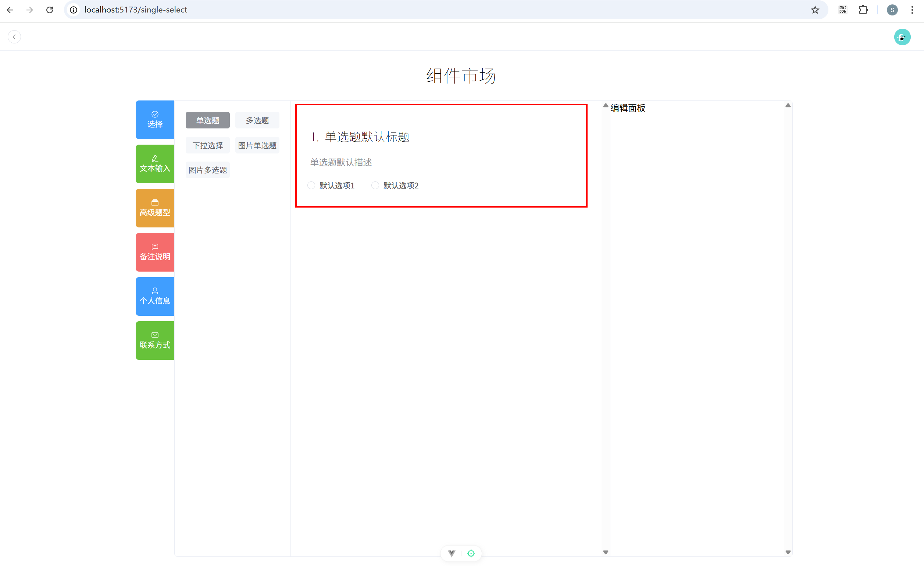Click the component inspector target icon
This screenshot has height=566, width=924.
tap(471, 553)
